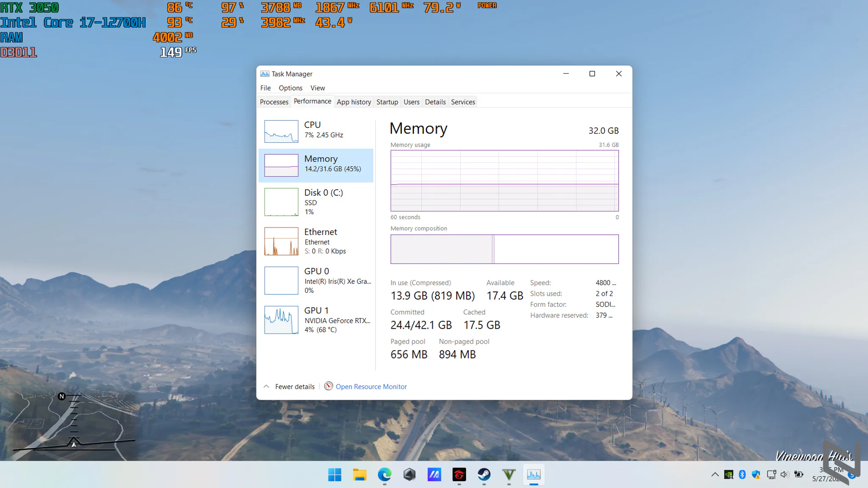This screenshot has width=868, height=488.
Task: Open Windows Security tray icon
Action: click(x=756, y=474)
